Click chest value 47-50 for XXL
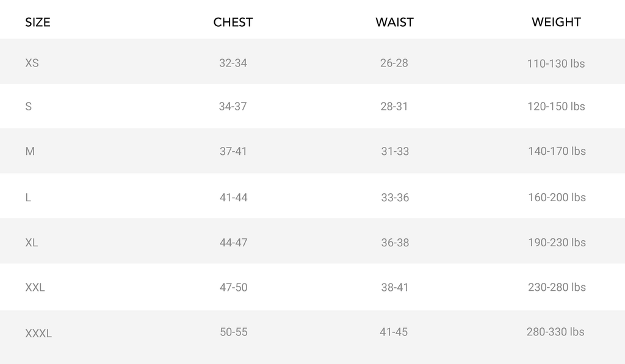Image resolution: width=625 pixels, height=364 pixels. click(x=234, y=287)
